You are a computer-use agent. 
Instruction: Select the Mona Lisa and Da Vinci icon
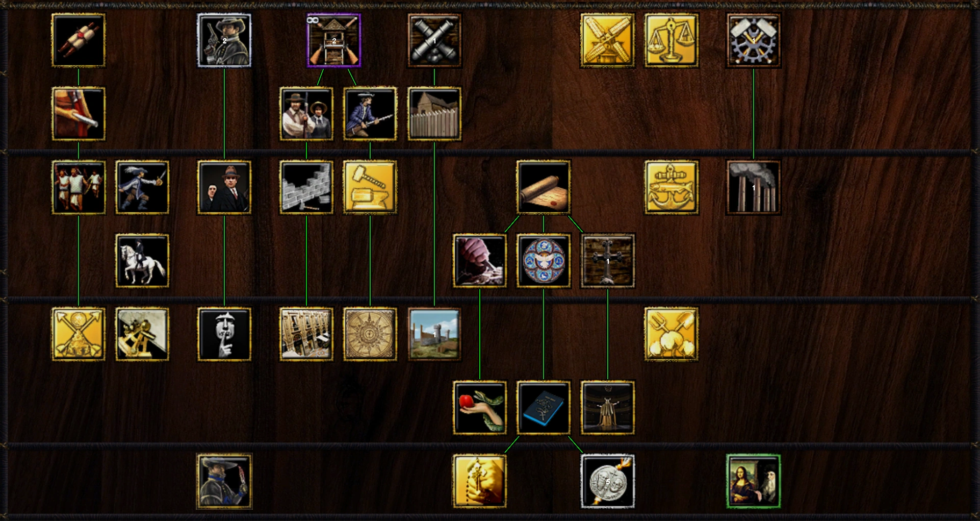coord(753,481)
